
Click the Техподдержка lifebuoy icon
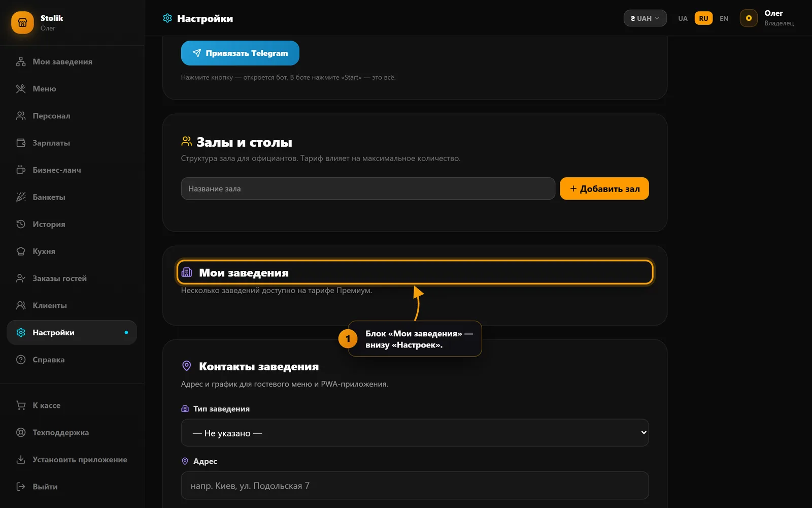(21, 433)
